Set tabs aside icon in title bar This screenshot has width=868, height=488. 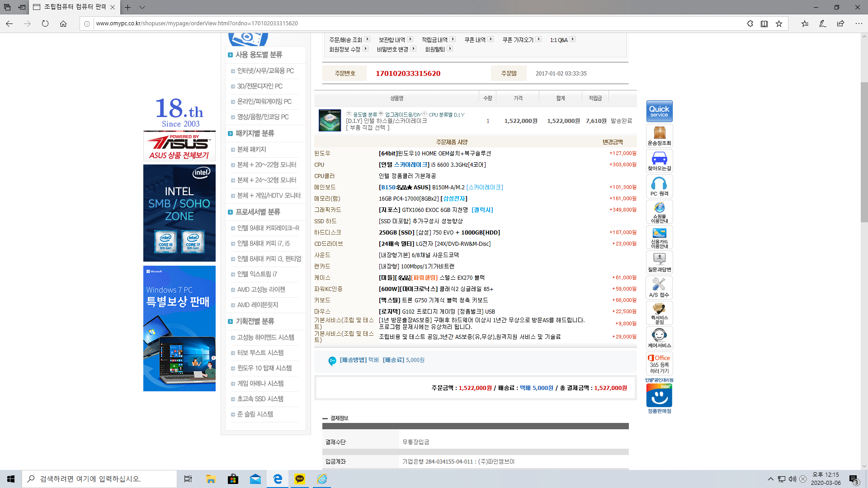[22, 7]
